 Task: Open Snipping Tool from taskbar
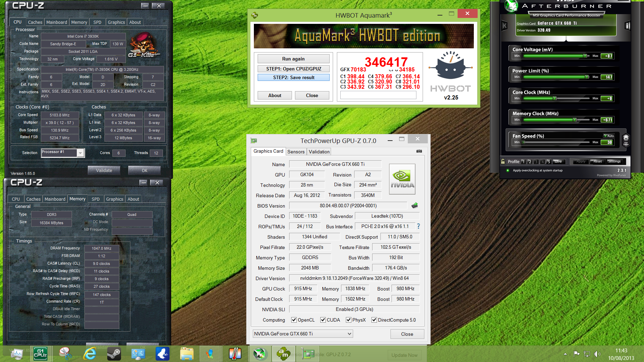[65, 353]
